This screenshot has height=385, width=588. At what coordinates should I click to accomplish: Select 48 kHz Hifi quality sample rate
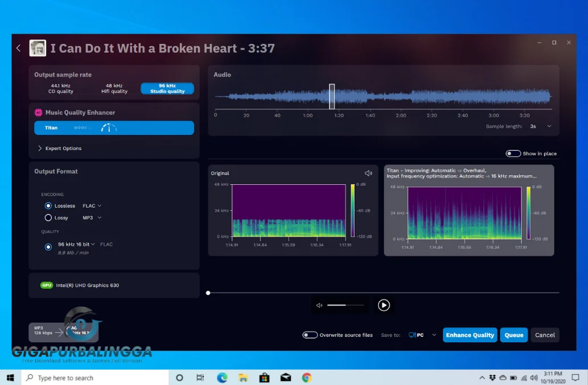click(114, 88)
